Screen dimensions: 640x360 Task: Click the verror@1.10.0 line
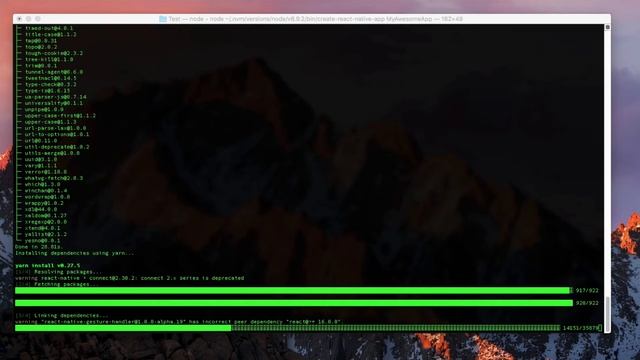(x=46, y=172)
